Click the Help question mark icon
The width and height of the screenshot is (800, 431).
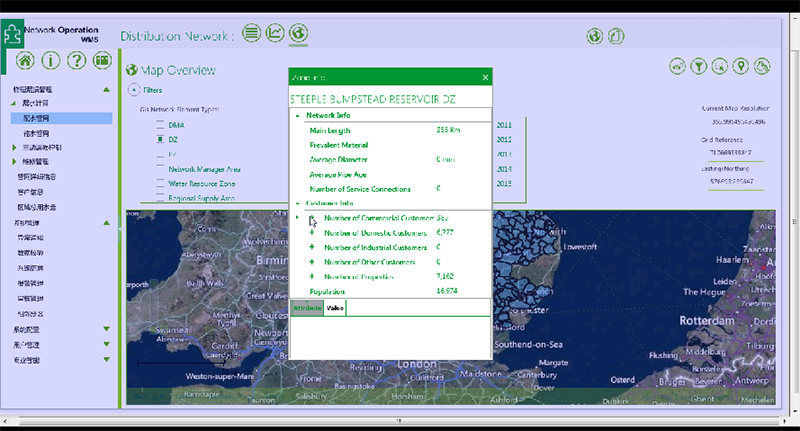click(77, 61)
